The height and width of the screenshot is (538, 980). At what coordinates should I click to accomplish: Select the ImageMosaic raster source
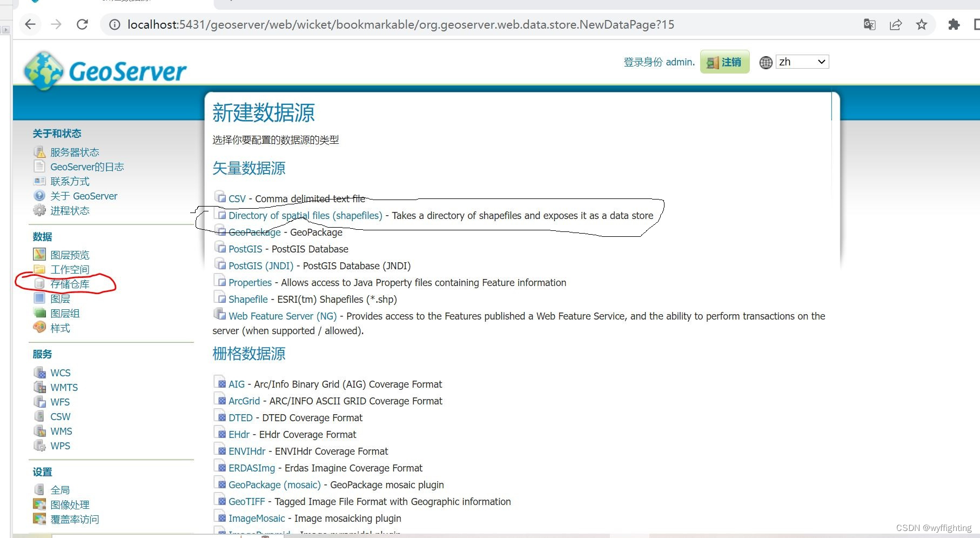click(x=257, y=518)
